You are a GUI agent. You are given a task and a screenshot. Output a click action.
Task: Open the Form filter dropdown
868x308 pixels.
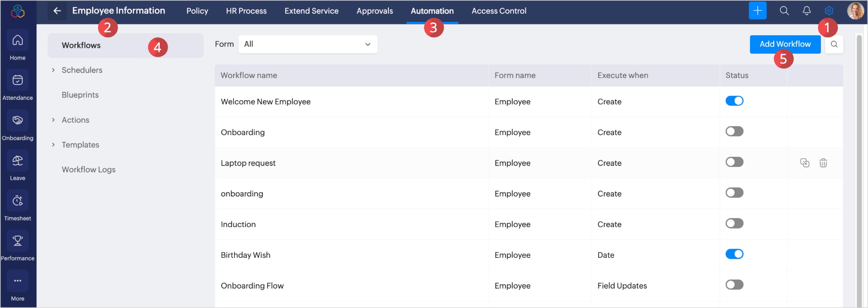click(308, 44)
